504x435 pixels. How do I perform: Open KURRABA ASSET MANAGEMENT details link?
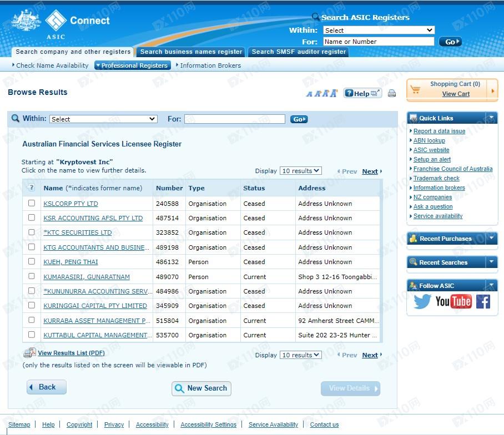(x=97, y=321)
